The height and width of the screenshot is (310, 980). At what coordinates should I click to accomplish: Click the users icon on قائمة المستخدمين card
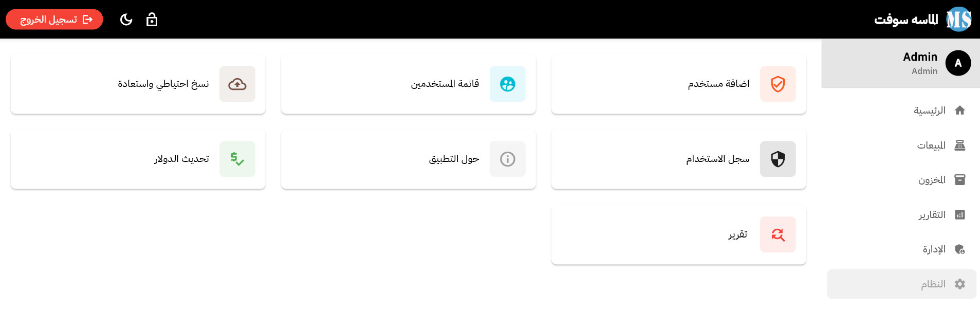pyautogui.click(x=507, y=84)
